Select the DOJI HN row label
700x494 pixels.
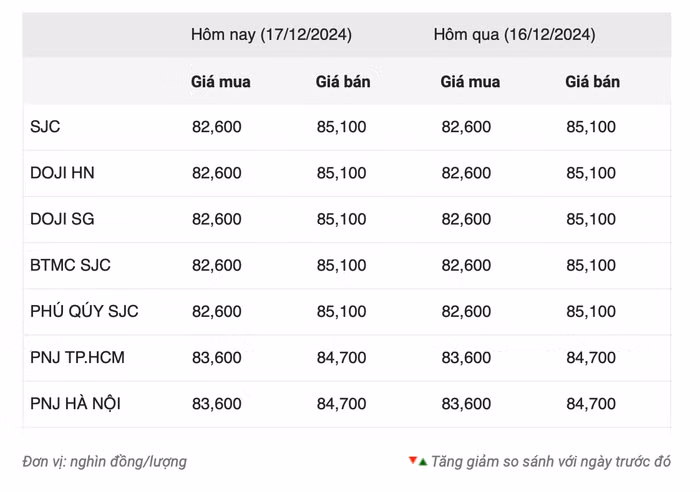pyautogui.click(x=62, y=173)
